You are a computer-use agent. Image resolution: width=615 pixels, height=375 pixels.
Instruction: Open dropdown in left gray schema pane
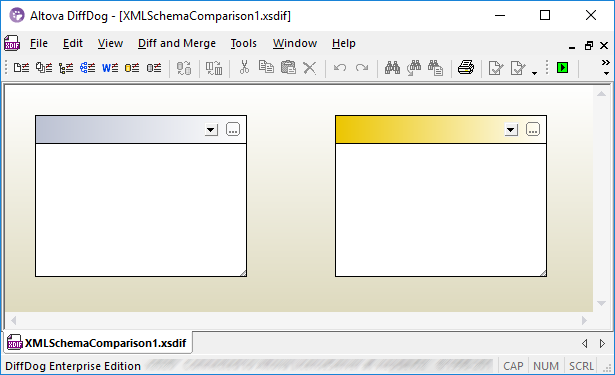[x=211, y=129]
